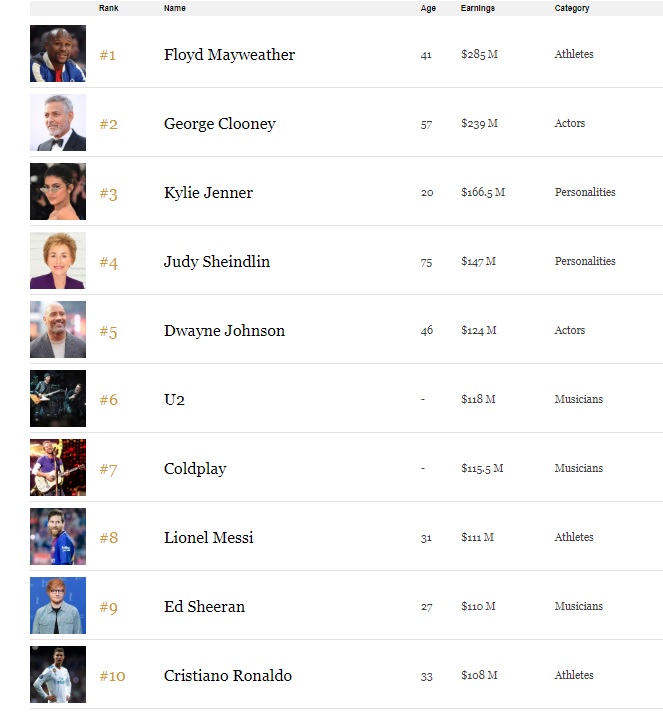
Task: Click the Musicians category in Ed Sheeran's row
Action: (x=578, y=606)
